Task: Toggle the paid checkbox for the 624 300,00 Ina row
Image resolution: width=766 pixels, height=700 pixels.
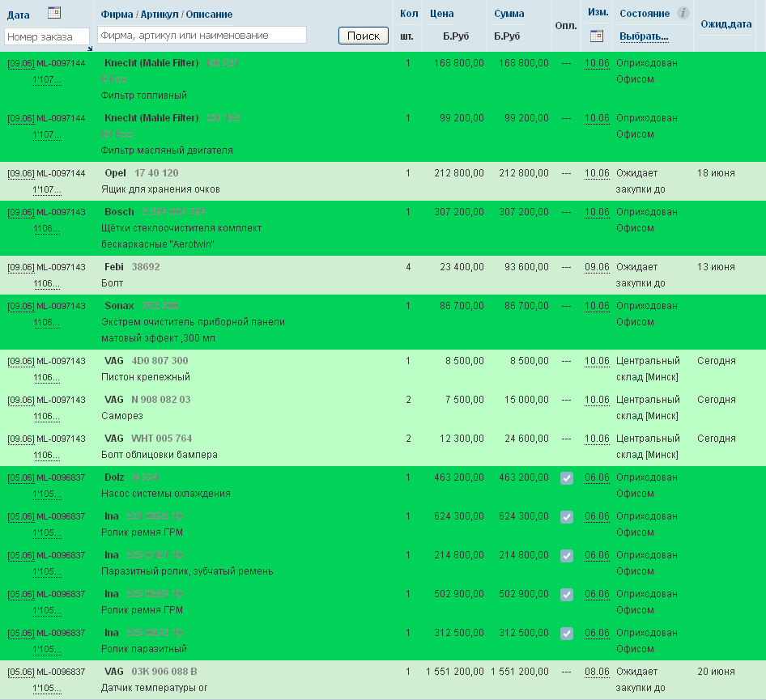Action: tap(567, 517)
